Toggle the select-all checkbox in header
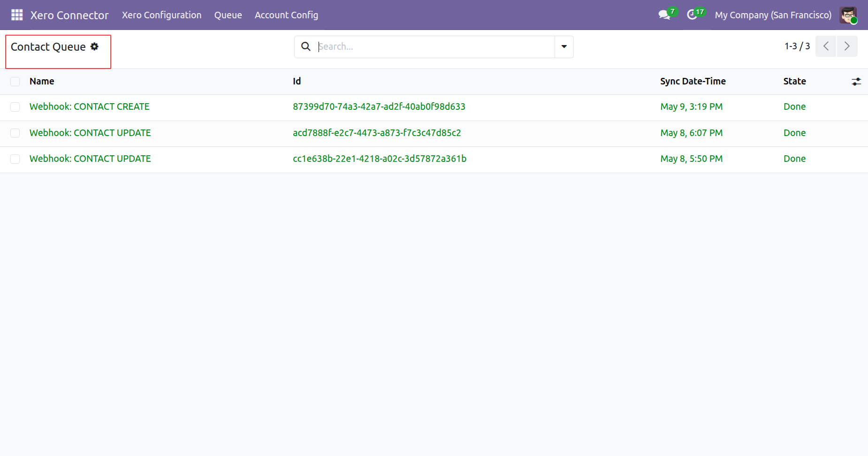This screenshot has height=456, width=868. (15, 82)
